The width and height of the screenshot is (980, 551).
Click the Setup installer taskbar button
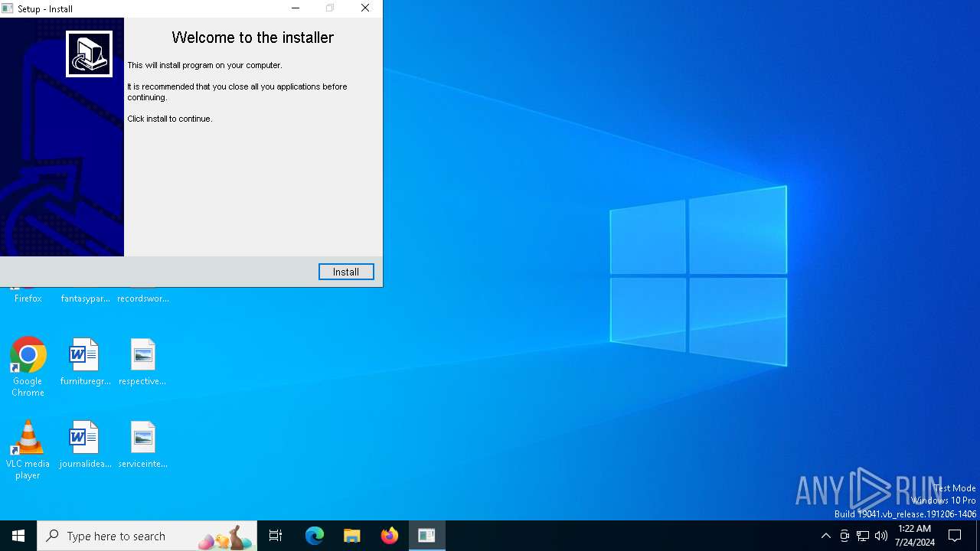[426, 536]
